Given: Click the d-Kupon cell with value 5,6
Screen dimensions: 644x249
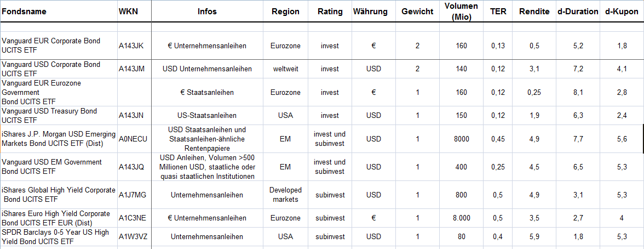Looking at the screenshot, I should (622, 139).
